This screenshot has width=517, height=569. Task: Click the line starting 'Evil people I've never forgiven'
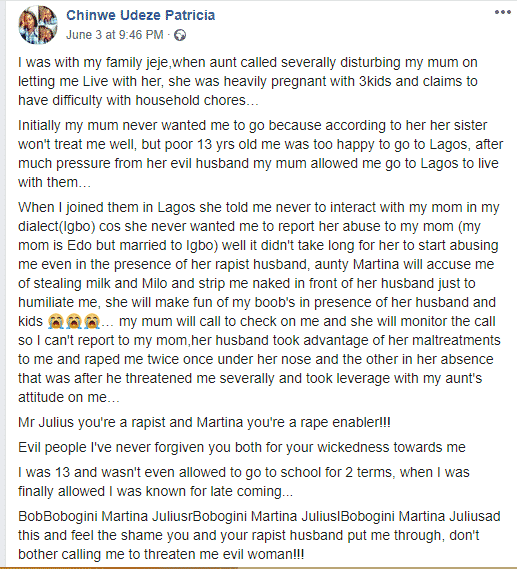[x=242, y=447]
